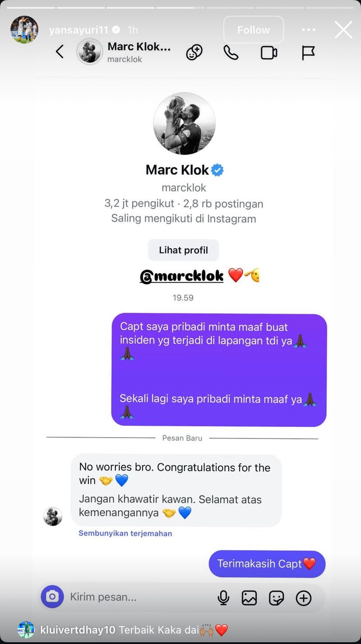Tap Marc Klok's circular profile photo
361x644 pixels.
coord(183,123)
